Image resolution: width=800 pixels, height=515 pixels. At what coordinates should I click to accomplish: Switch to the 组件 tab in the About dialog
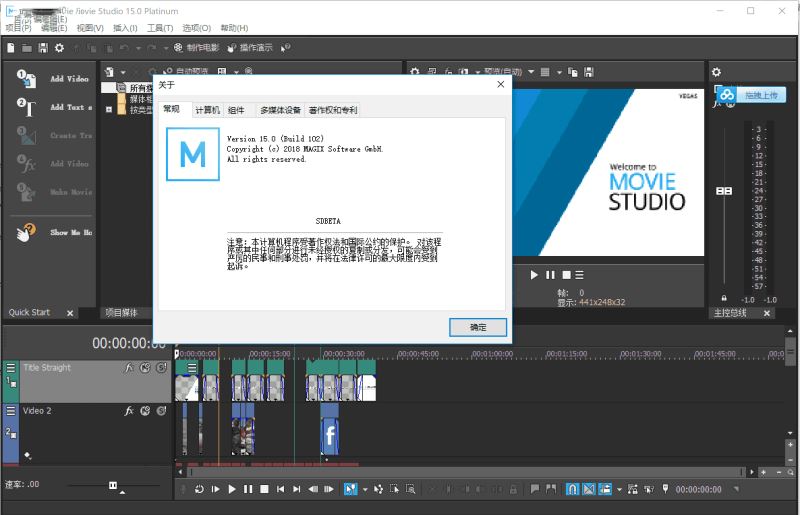[236, 110]
